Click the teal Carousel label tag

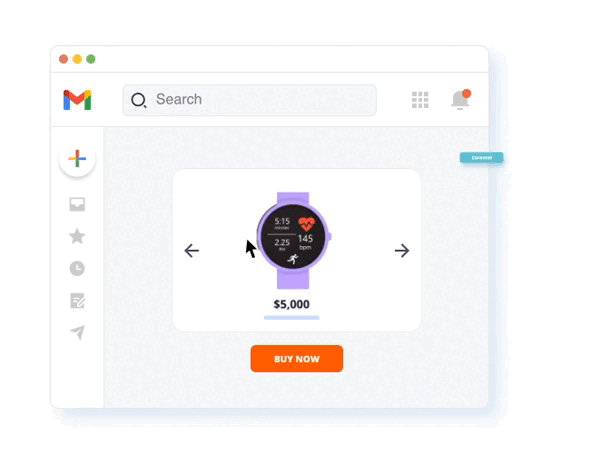[x=481, y=158]
